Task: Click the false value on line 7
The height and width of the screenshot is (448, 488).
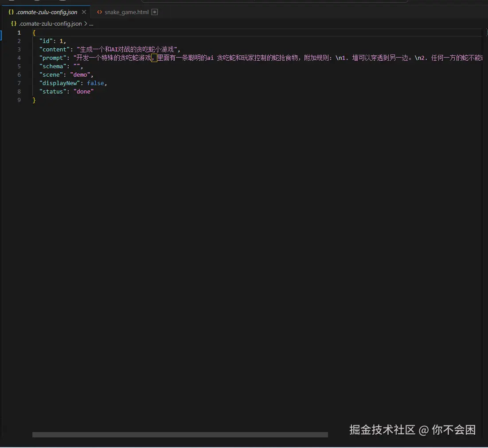Action: coord(95,83)
